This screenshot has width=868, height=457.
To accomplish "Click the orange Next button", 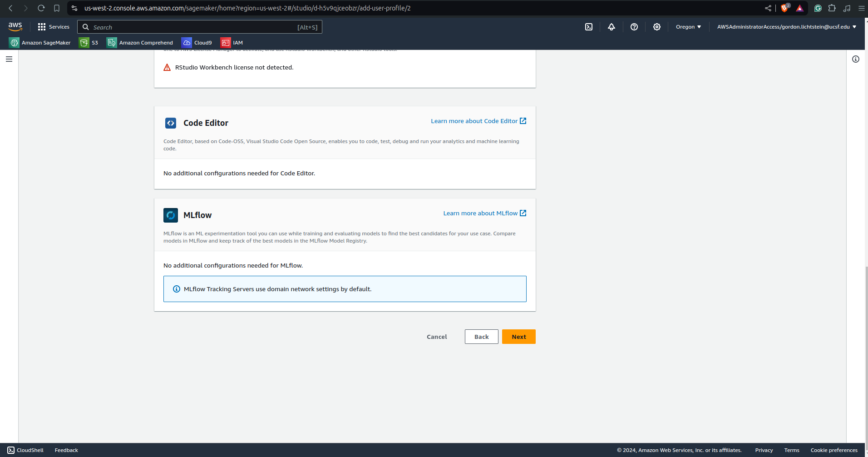I will coord(519,337).
